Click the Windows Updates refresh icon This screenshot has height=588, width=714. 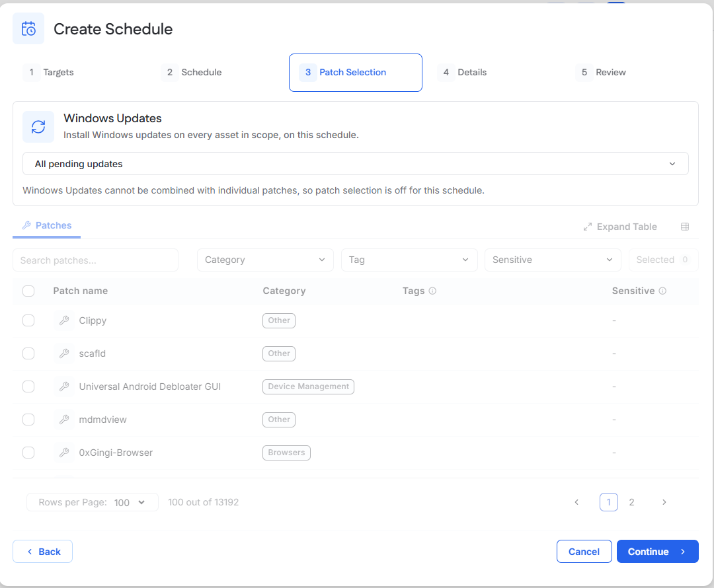(38, 127)
